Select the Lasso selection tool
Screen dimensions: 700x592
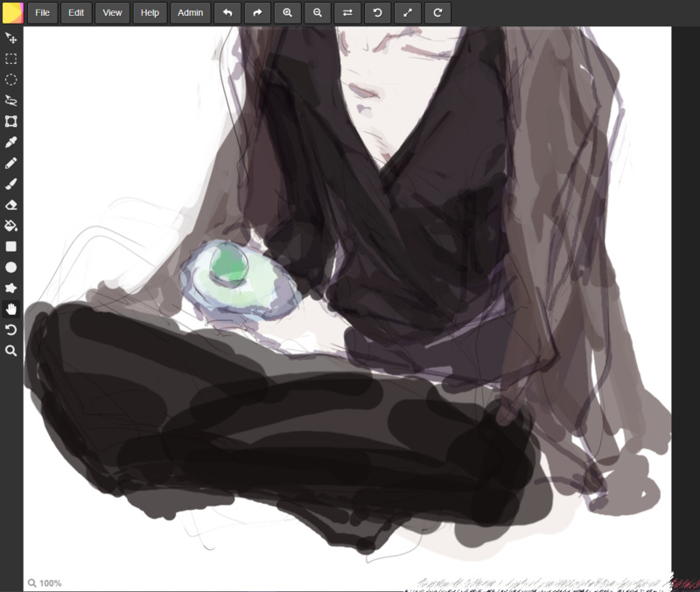coord(11,101)
